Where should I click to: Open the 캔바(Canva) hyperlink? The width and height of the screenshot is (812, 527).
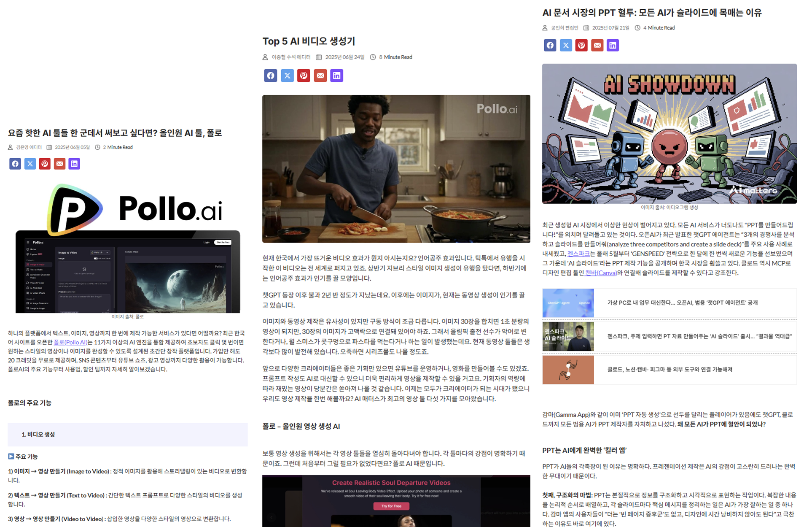click(x=601, y=273)
